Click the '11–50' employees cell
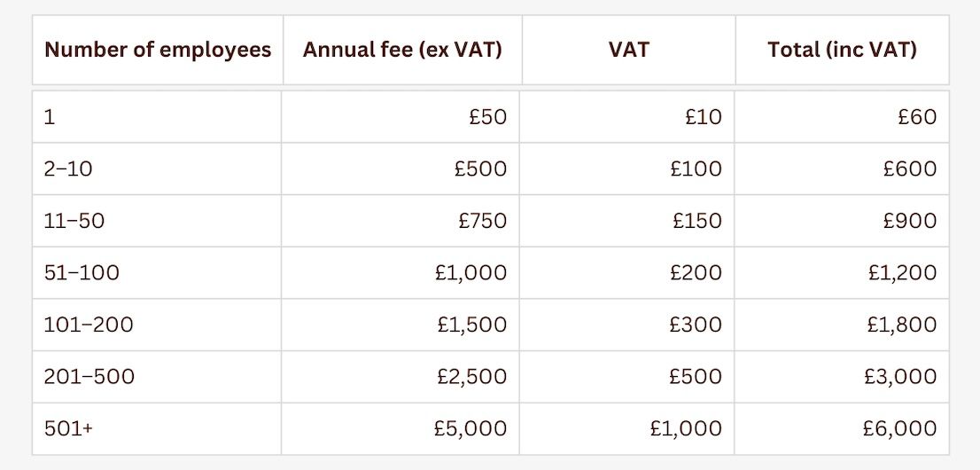The width and height of the screenshot is (980, 470). [74, 221]
